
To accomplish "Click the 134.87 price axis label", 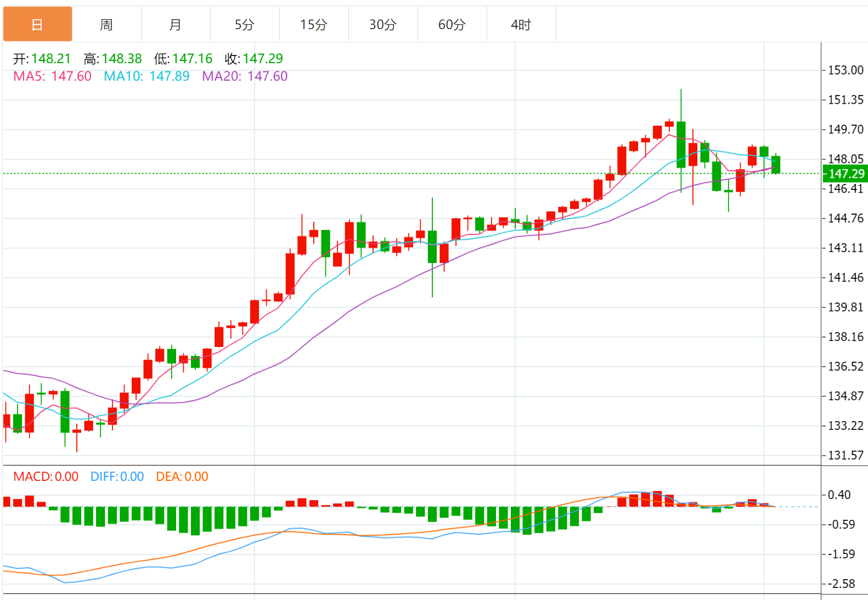I will click(846, 396).
